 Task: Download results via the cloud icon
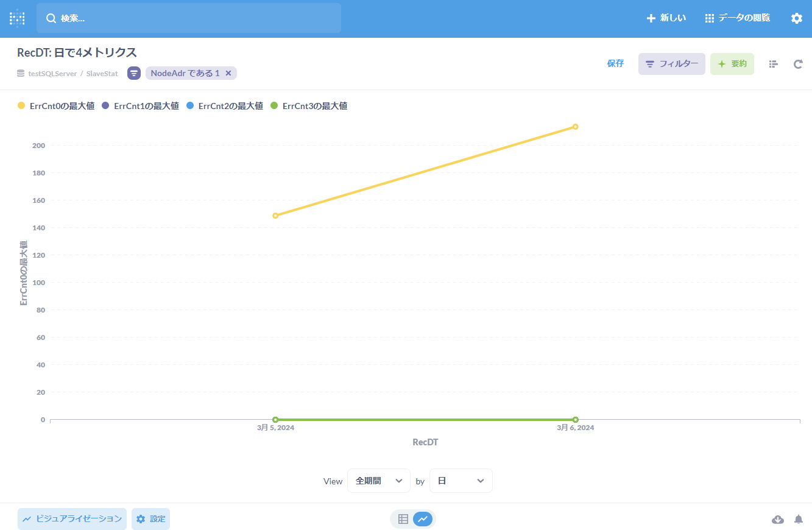coord(778,519)
